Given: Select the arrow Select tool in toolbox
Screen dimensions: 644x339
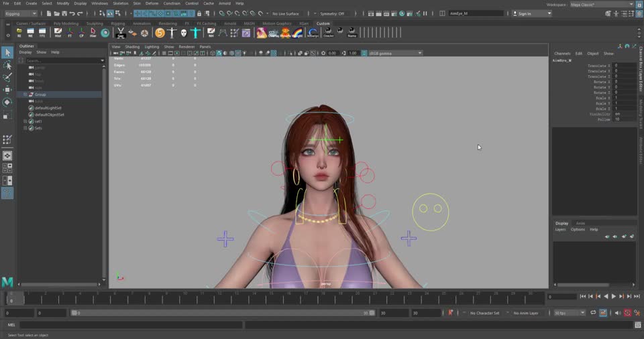Looking at the screenshot, I should (7, 52).
